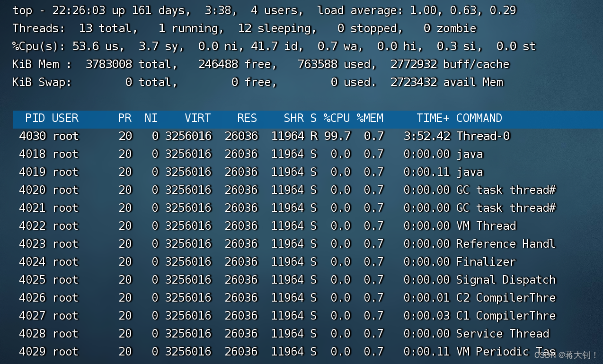Viewport: 603px width, 364px height.
Task: Click the KiB Swap label
Action: (42, 82)
